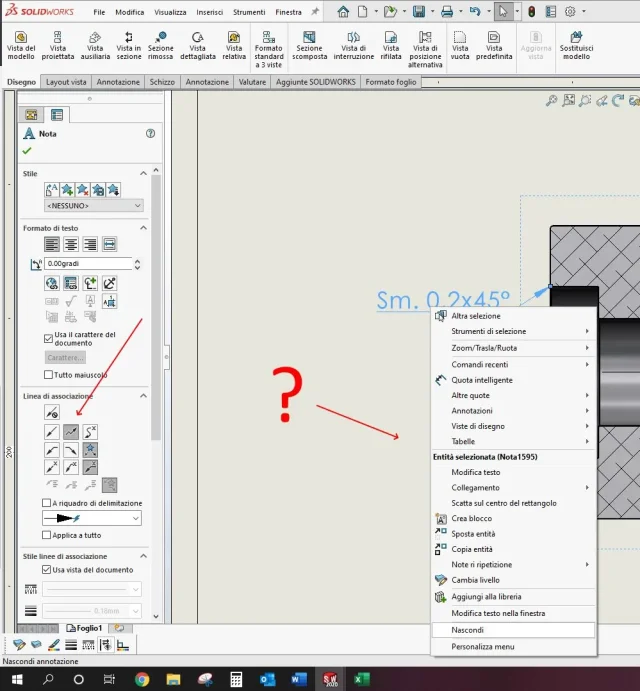Image resolution: width=640 pixels, height=691 pixels.
Task: Click Sostituisci modello in ribbon
Action: pyautogui.click(x=576, y=46)
